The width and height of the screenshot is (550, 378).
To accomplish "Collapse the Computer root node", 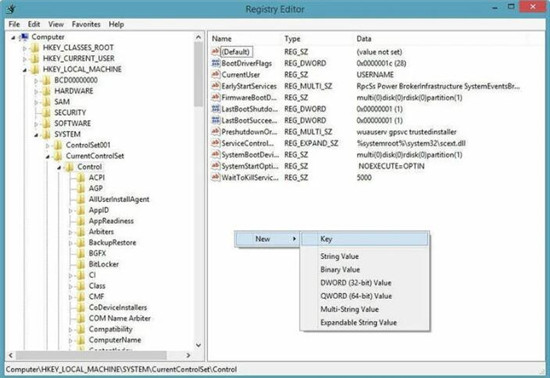I will [13, 38].
